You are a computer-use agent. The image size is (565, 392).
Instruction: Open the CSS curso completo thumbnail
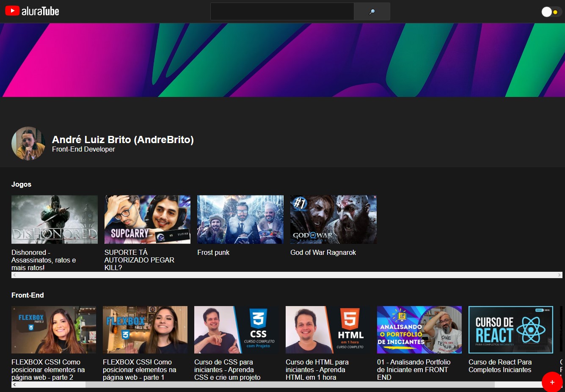click(x=237, y=330)
